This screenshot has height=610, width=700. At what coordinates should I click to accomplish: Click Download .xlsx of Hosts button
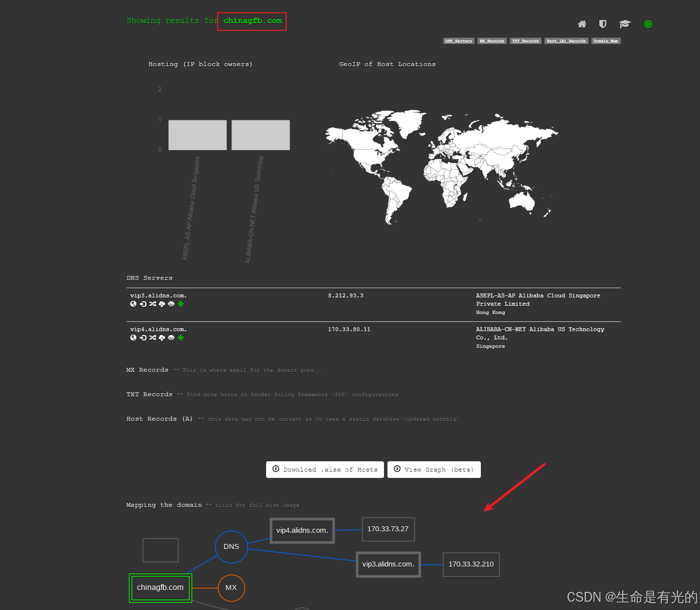point(325,470)
